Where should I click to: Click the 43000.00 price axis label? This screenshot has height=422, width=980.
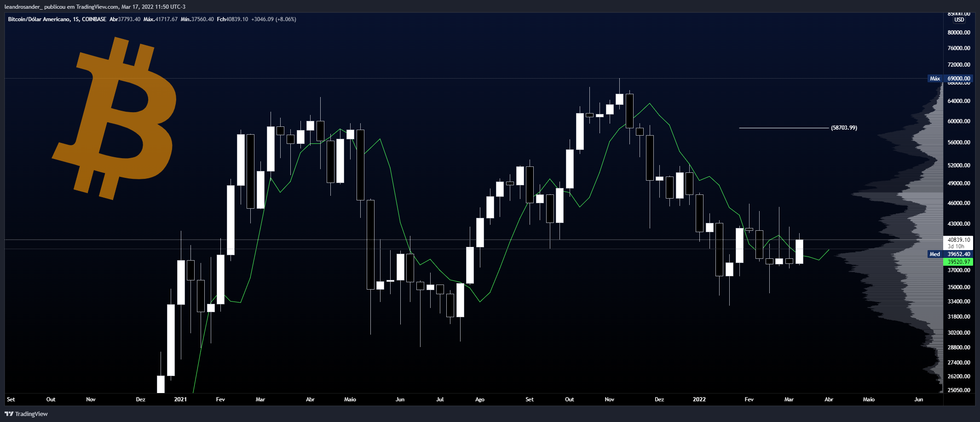959,224
